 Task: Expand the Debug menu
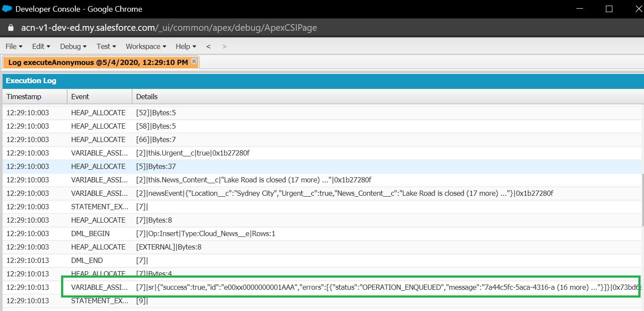point(73,46)
